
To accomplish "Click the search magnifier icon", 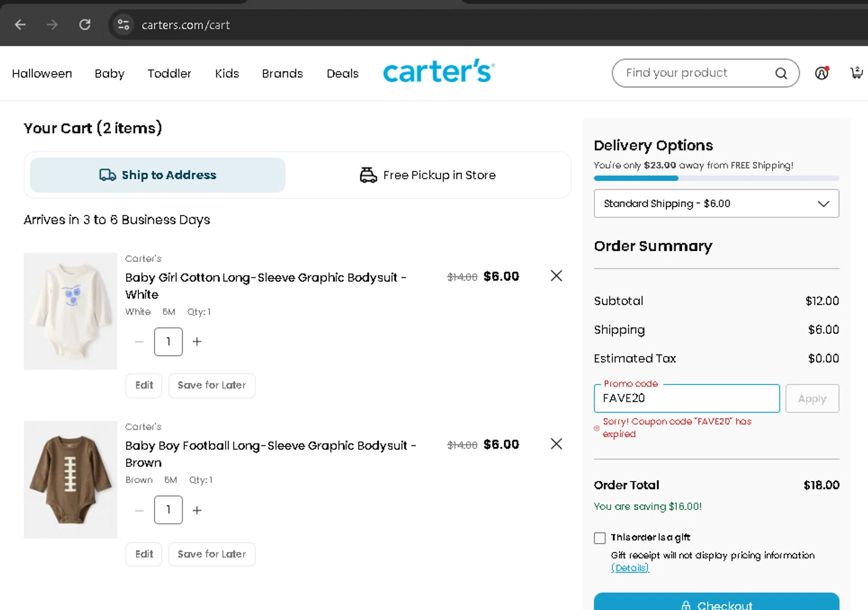I will pos(781,73).
